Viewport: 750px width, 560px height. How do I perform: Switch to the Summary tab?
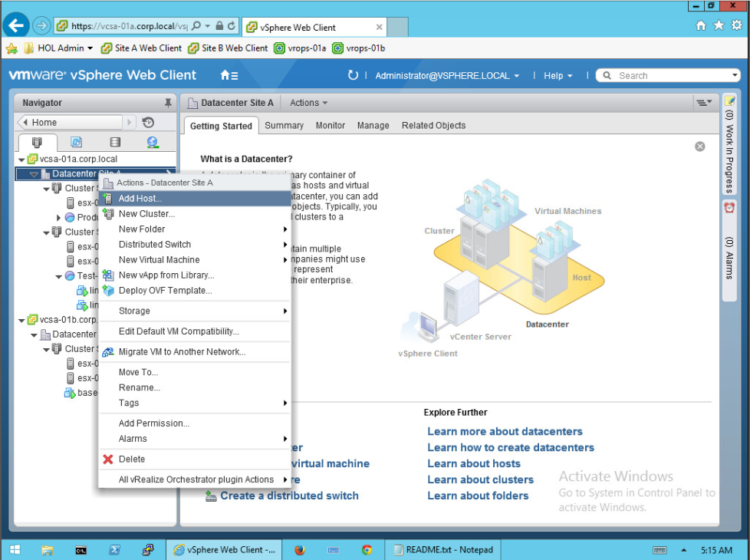(x=284, y=125)
